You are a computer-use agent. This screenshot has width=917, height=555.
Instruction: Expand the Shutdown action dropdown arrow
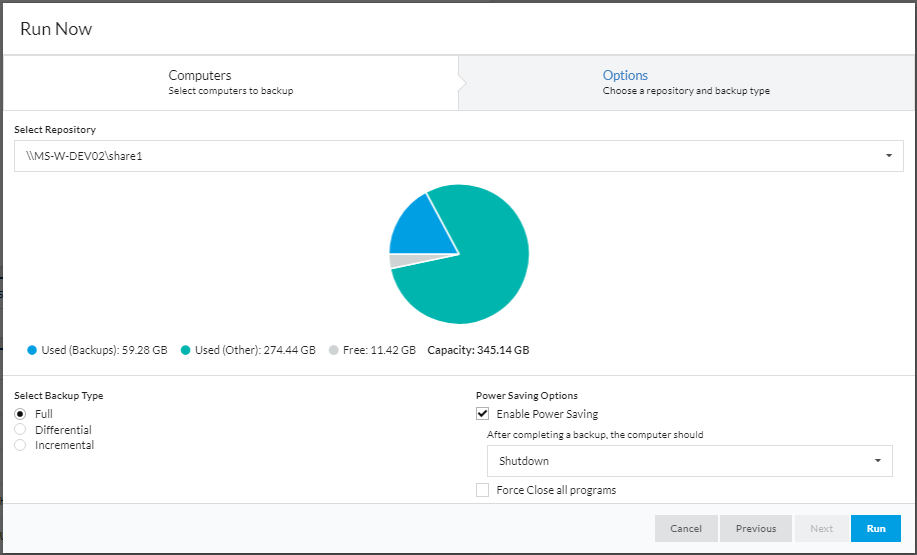(877, 461)
